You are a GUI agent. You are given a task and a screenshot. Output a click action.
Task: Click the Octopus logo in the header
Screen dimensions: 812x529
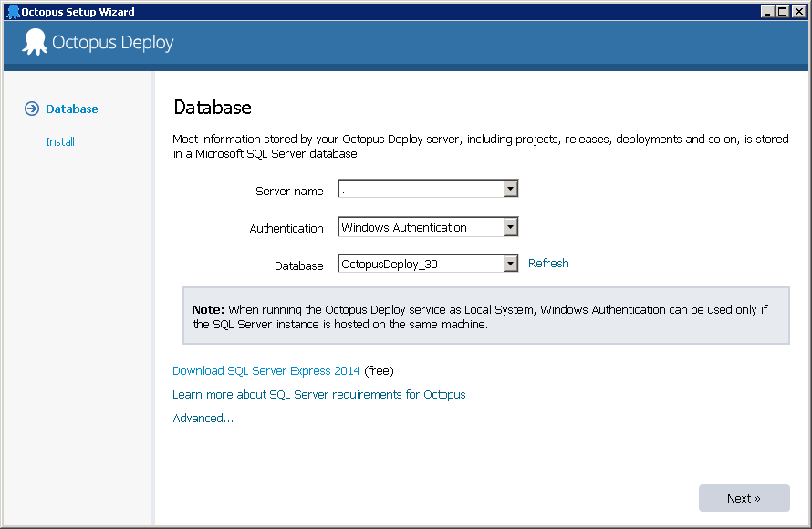click(x=35, y=42)
